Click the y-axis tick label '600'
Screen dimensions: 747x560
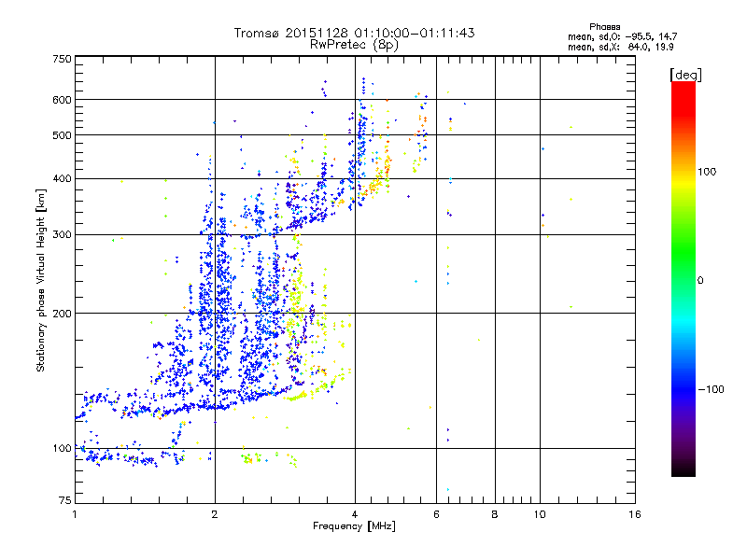[62, 100]
